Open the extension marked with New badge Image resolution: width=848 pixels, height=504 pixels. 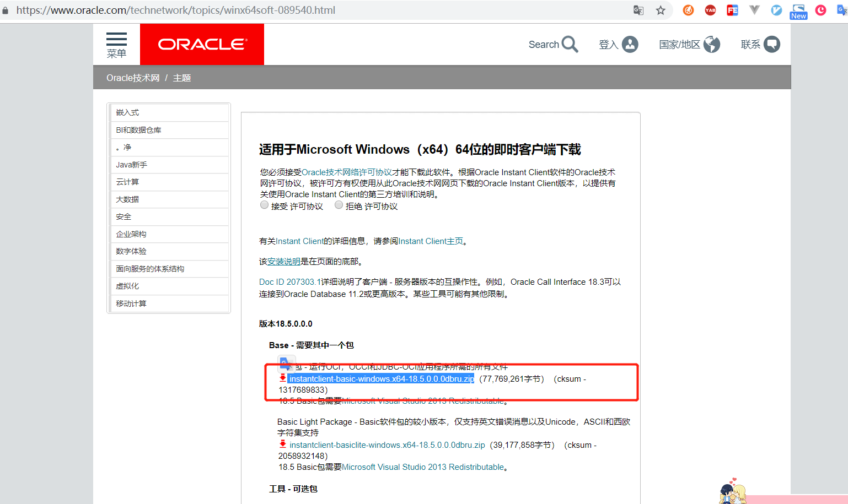click(x=798, y=8)
